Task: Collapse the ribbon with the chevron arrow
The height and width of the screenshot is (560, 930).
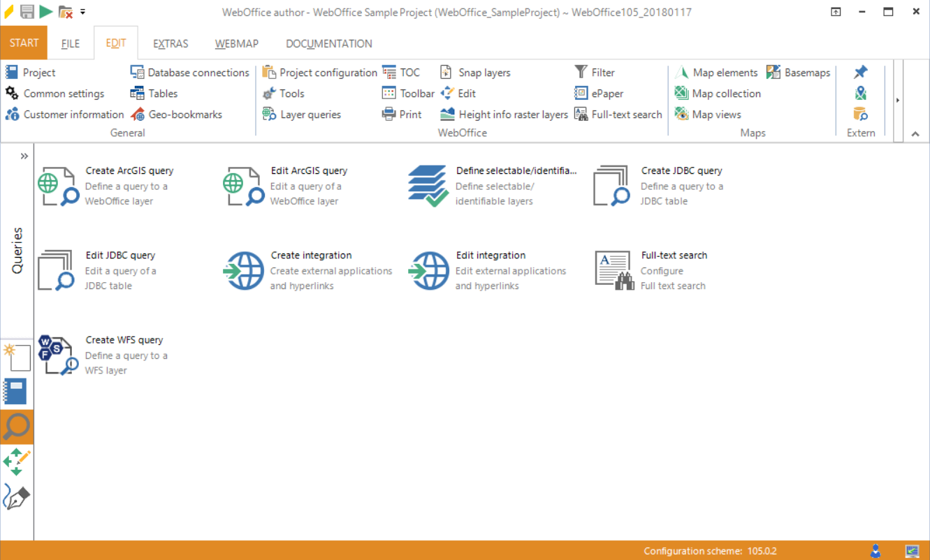Action: click(915, 132)
